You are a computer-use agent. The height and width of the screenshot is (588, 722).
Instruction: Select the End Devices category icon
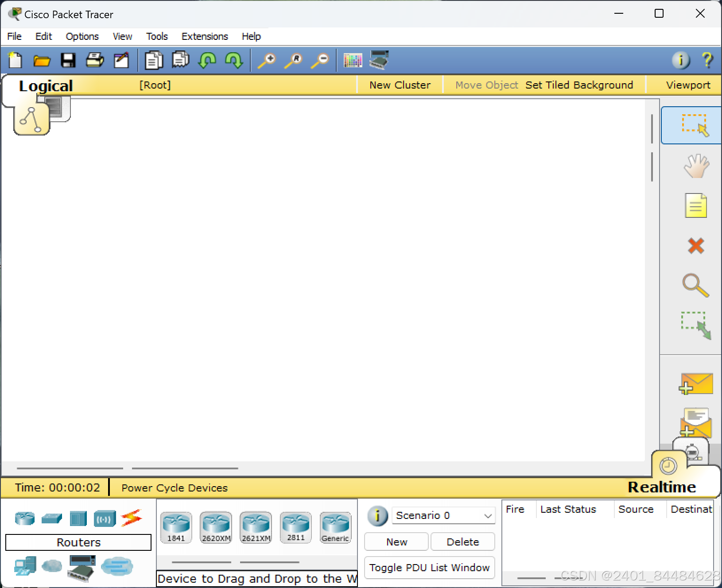tap(25, 567)
